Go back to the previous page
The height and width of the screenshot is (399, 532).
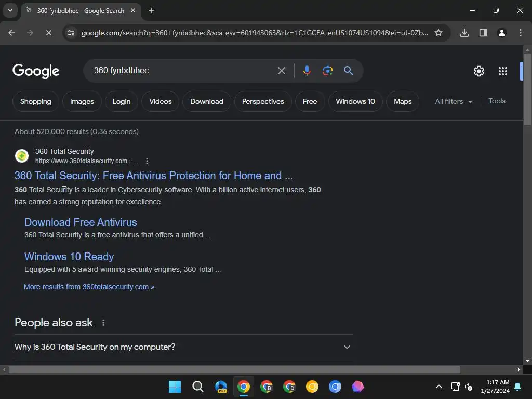click(x=11, y=33)
